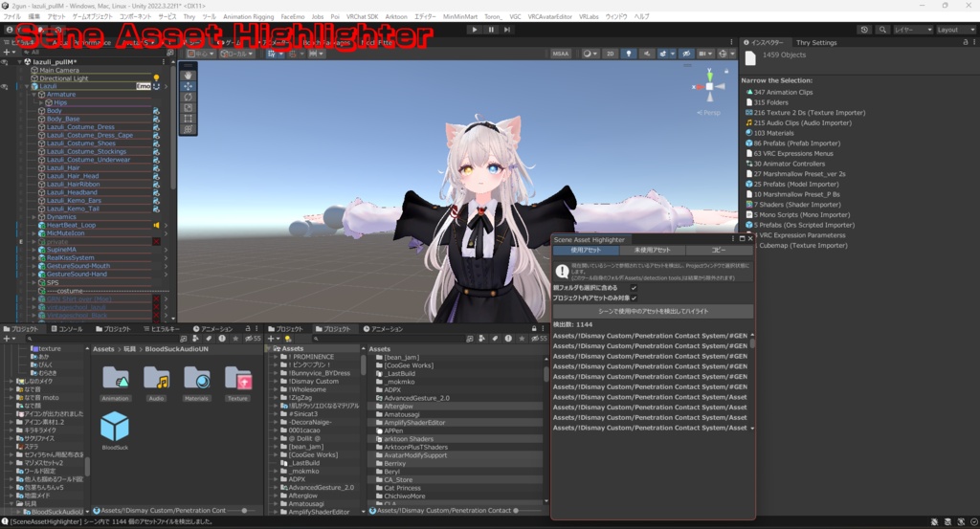This screenshot has height=529, width=980.
Task: Open the global search magnifier icon
Action: click(882, 30)
